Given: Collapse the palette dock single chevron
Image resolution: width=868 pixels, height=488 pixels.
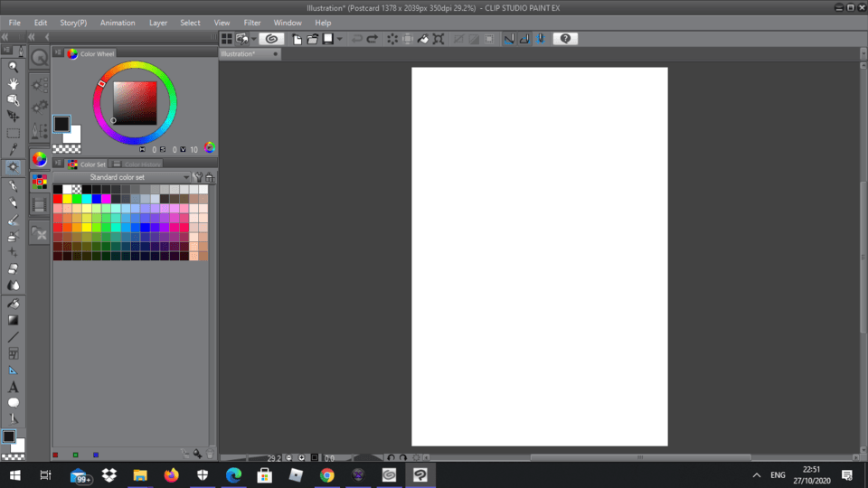Looking at the screenshot, I should [x=47, y=37].
